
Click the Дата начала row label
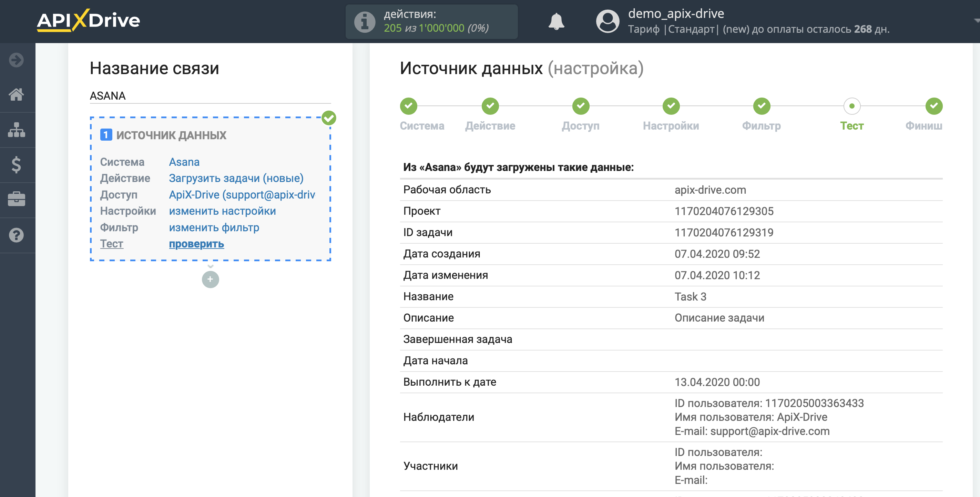436,360
